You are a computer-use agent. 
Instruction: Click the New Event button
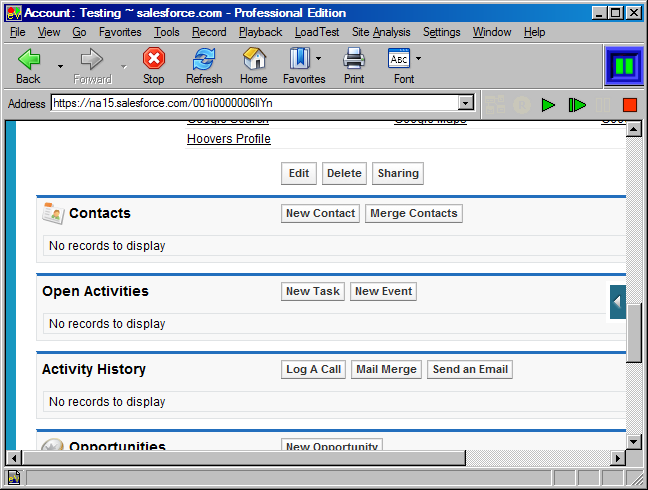tap(384, 291)
